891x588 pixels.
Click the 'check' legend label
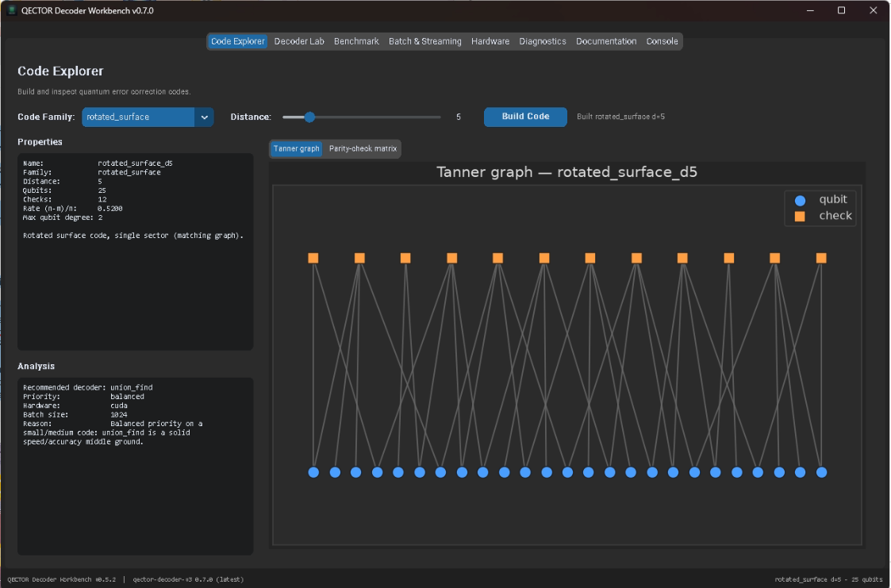[835, 216]
